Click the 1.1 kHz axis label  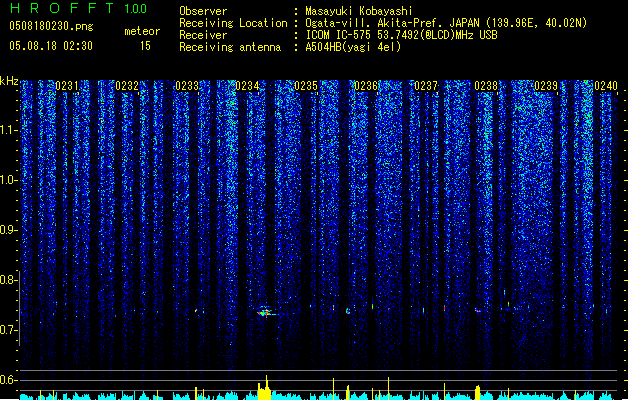9,130
